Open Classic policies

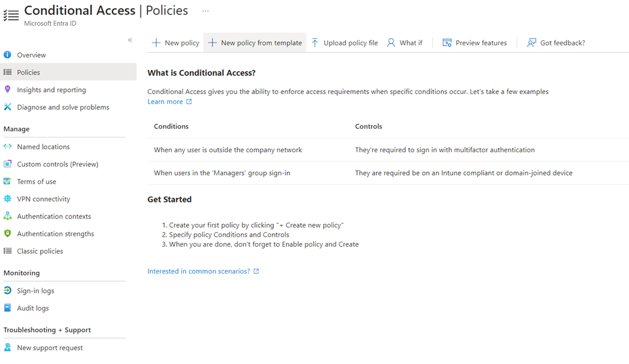coord(41,251)
